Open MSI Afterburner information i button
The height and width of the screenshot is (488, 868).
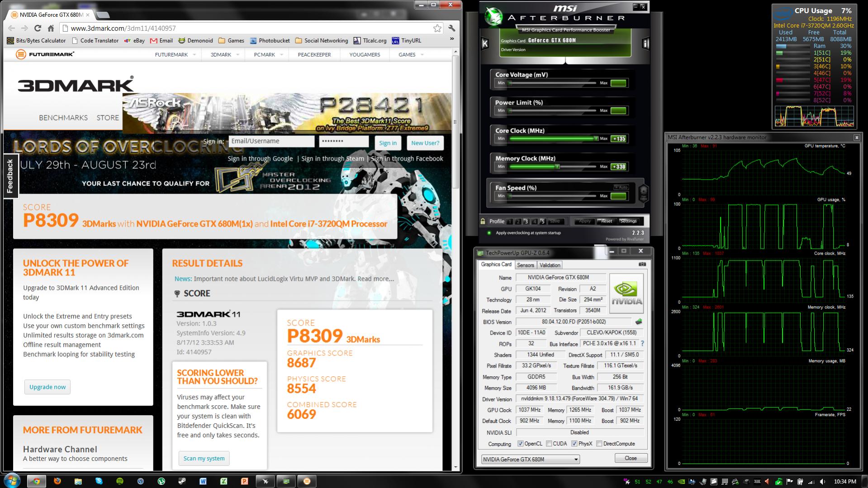tap(645, 43)
